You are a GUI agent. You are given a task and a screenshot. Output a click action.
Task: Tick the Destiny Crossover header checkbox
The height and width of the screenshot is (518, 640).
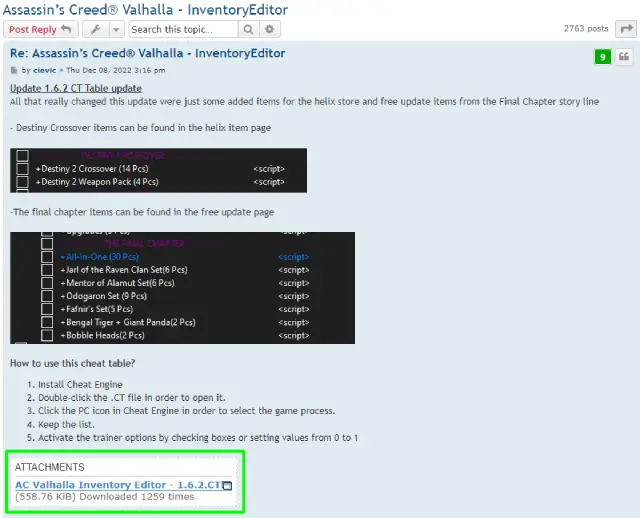22,156
